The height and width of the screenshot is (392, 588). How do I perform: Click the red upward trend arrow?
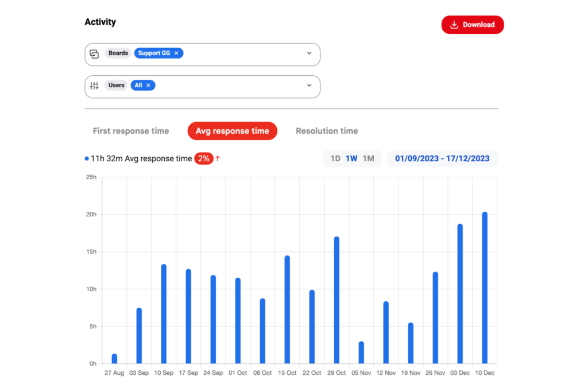point(218,158)
